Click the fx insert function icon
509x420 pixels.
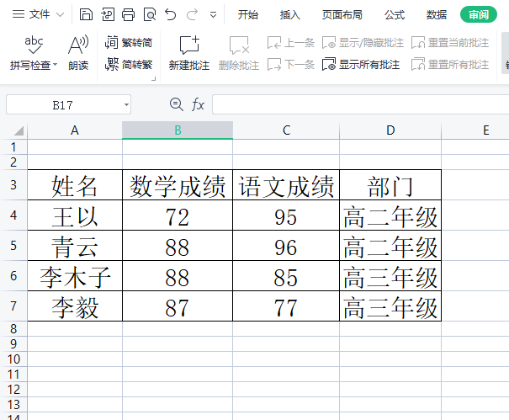[x=198, y=104]
